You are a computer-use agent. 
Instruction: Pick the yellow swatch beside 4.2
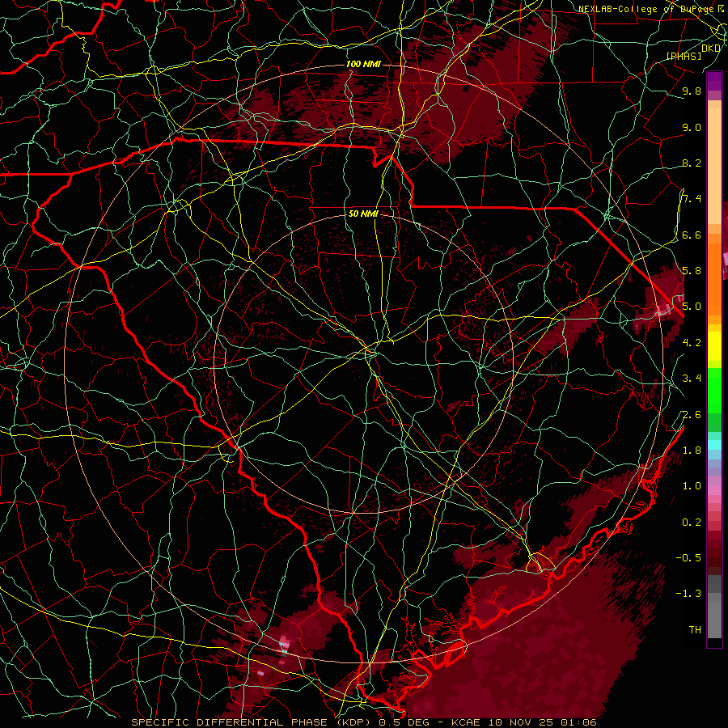714,346
